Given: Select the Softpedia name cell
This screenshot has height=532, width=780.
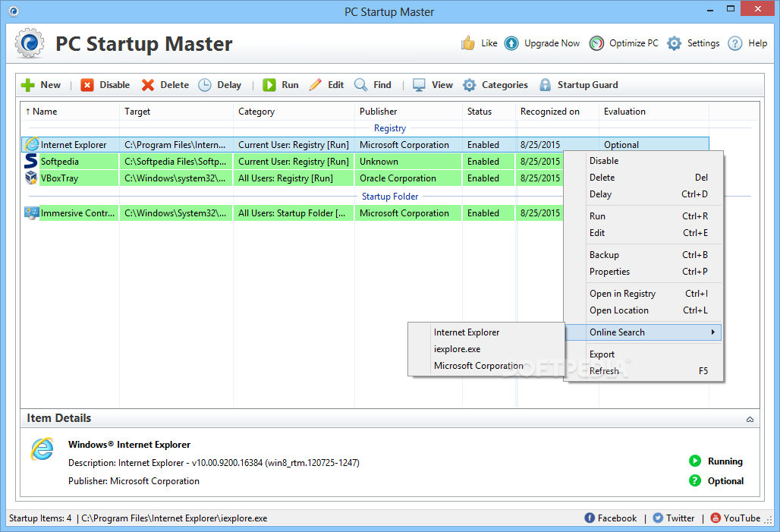Looking at the screenshot, I should pos(79,161).
